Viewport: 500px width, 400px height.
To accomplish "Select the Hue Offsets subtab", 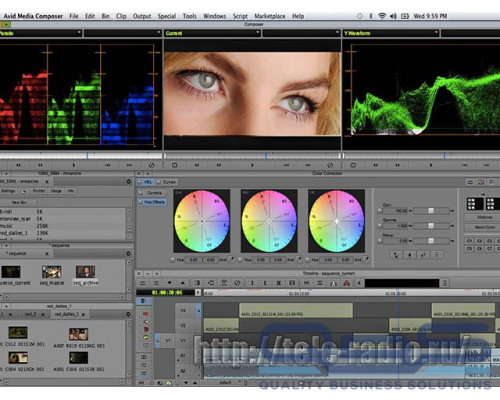I will point(153,202).
